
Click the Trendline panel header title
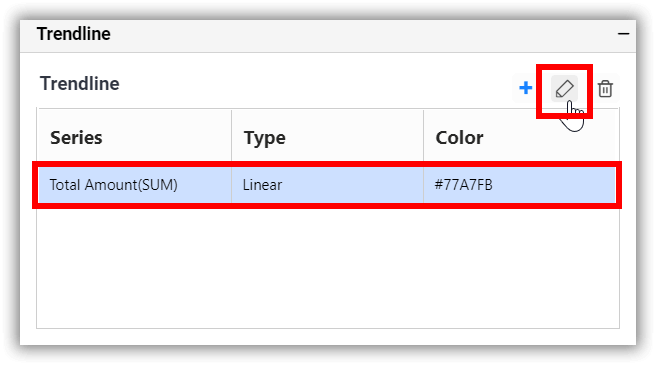coord(74,34)
